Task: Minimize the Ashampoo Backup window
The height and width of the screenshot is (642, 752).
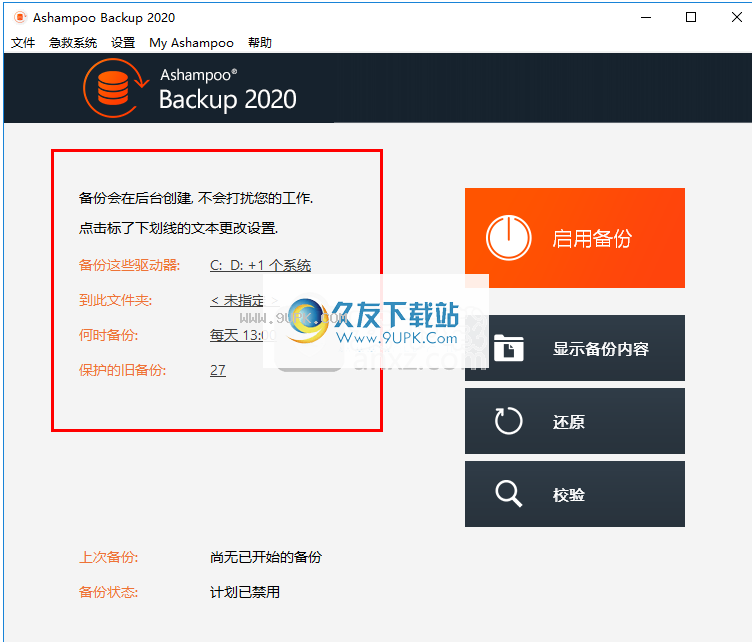Action: point(646,17)
